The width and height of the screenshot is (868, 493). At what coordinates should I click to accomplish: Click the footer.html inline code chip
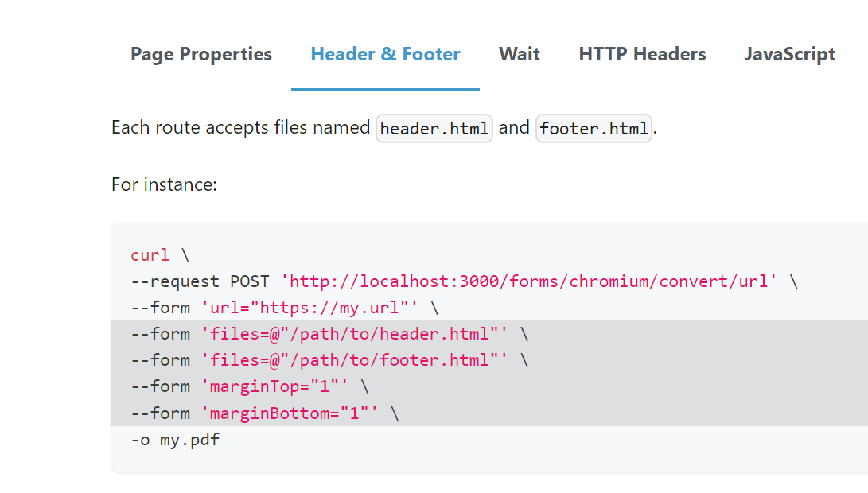point(594,127)
